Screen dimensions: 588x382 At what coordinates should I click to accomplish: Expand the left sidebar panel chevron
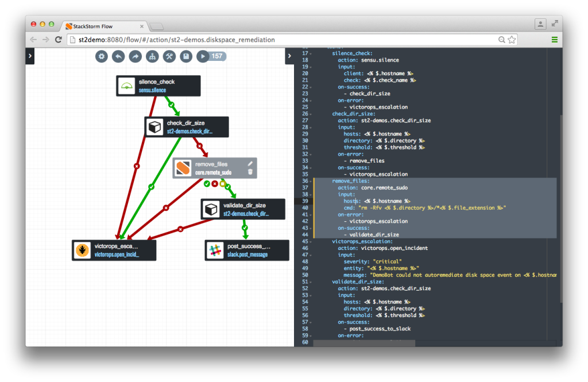coord(30,56)
